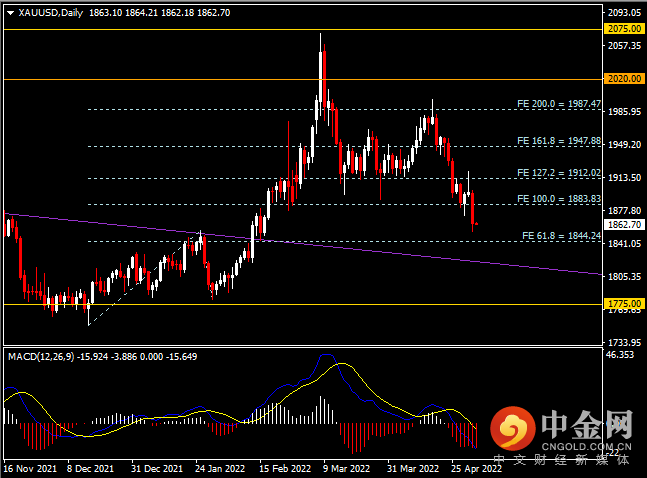Select the FE 200.0 = 1987.47 label
647x478 pixels.
[559, 104]
